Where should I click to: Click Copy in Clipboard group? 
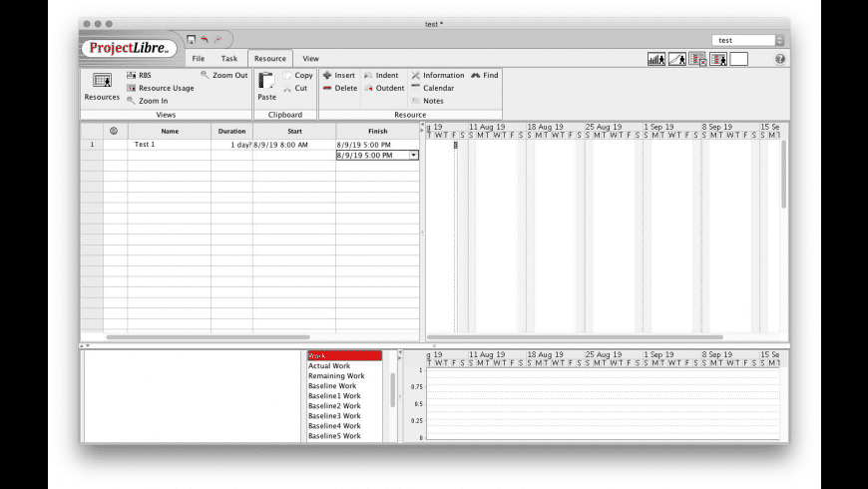click(298, 75)
